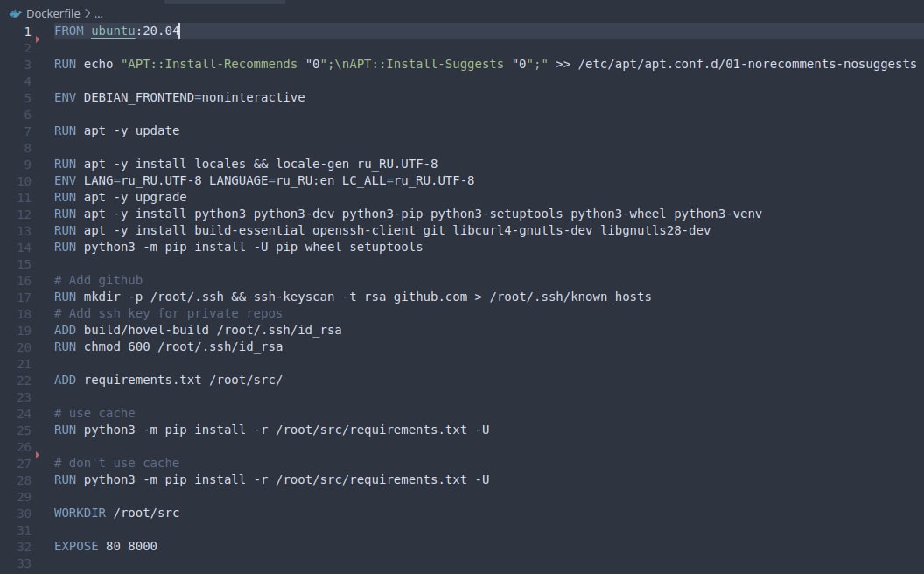Click the red deleted-lines marker below line 1

[38, 39]
